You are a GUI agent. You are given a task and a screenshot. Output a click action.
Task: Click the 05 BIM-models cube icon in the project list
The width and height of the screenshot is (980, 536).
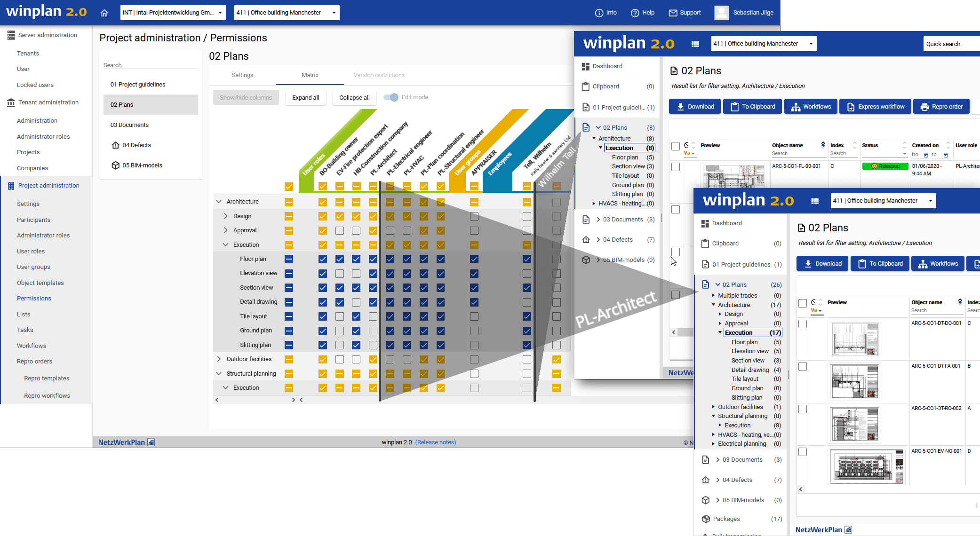coord(115,166)
